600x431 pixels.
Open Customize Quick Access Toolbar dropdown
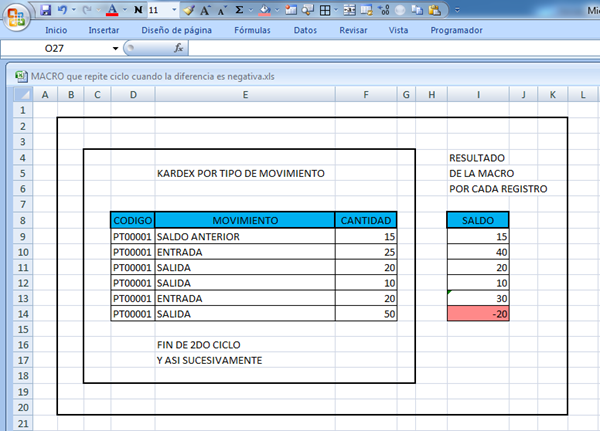(x=457, y=10)
